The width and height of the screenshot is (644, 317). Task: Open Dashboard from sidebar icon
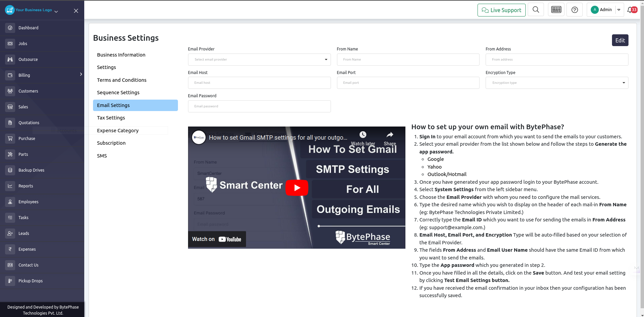click(x=10, y=28)
